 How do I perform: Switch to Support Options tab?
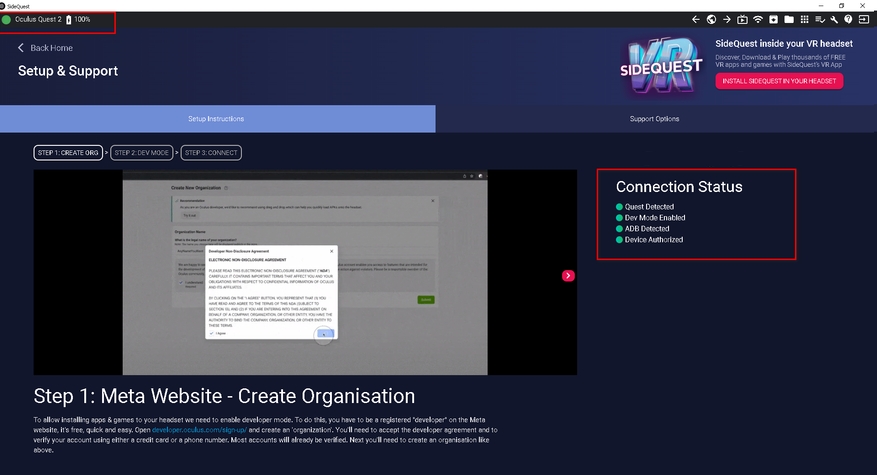[x=654, y=119]
